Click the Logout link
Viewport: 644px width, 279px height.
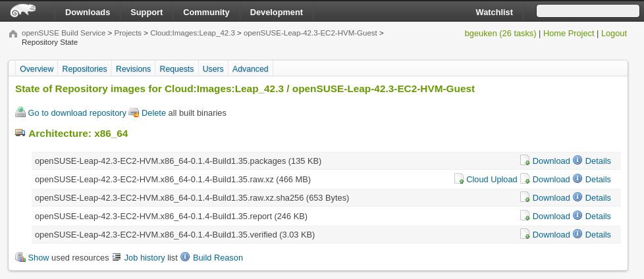click(614, 33)
